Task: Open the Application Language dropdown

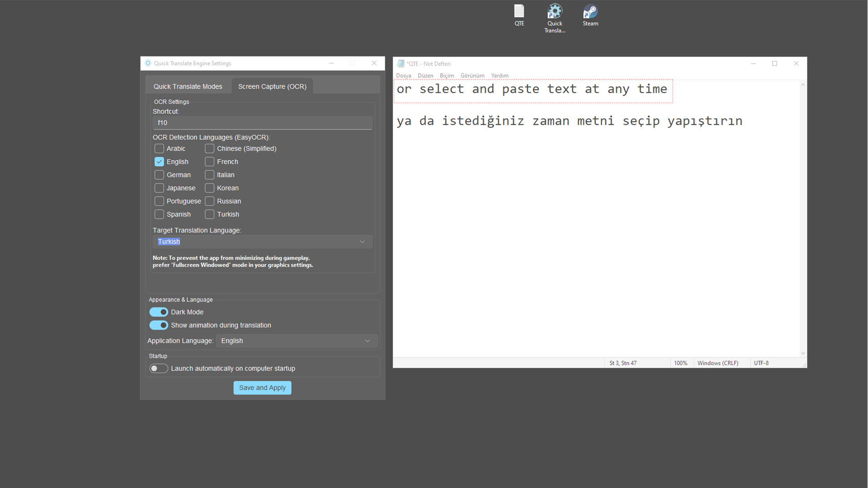Action: tap(297, 341)
